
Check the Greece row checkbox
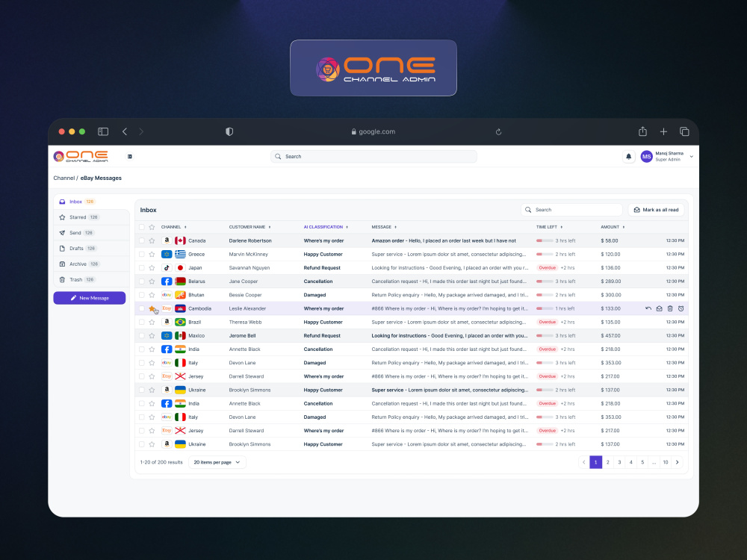142,255
